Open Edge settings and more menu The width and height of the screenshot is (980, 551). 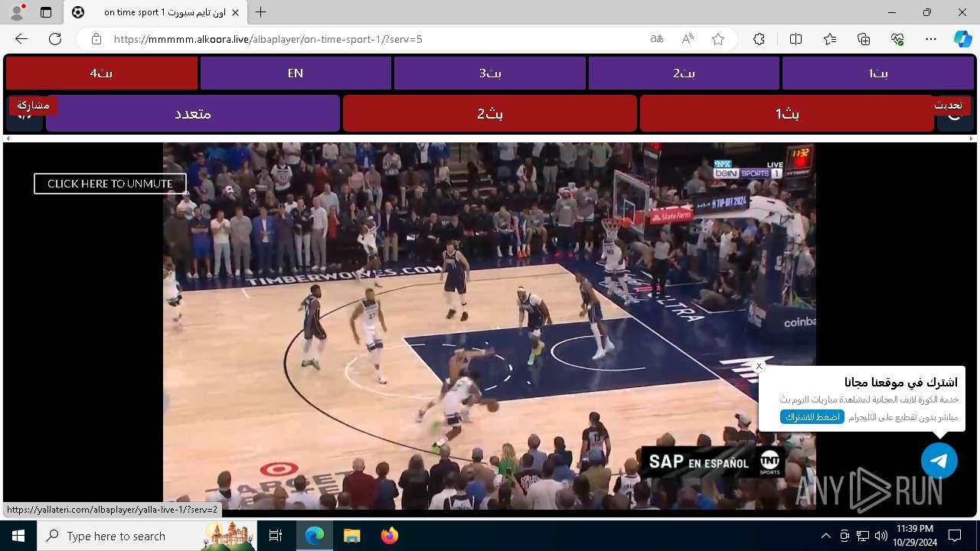[931, 39]
